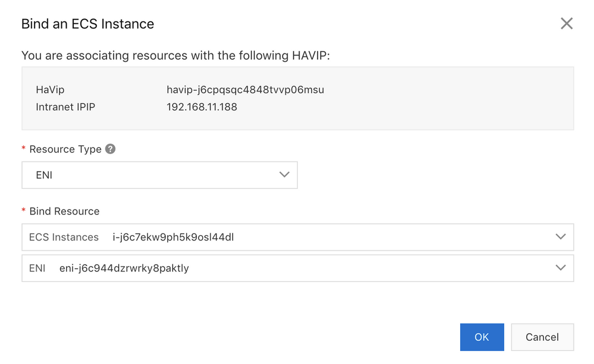Click the chevron arrow on ECS Instances row
Image resolution: width=594 pixels, height=364 pixels.
coord(560,237)
